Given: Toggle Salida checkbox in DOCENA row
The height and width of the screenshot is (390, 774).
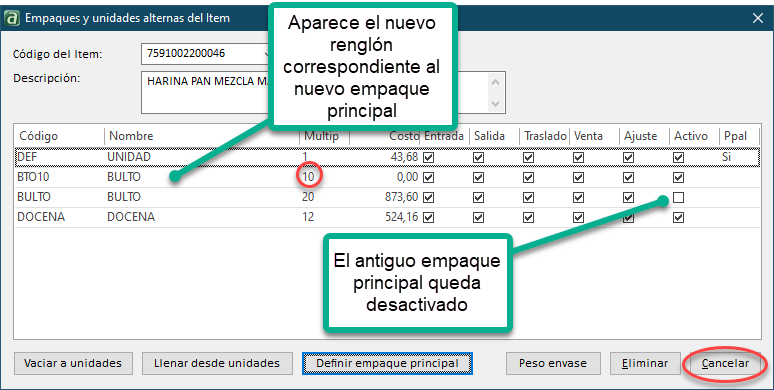Looking at the screenshot, I should point(478,217).
